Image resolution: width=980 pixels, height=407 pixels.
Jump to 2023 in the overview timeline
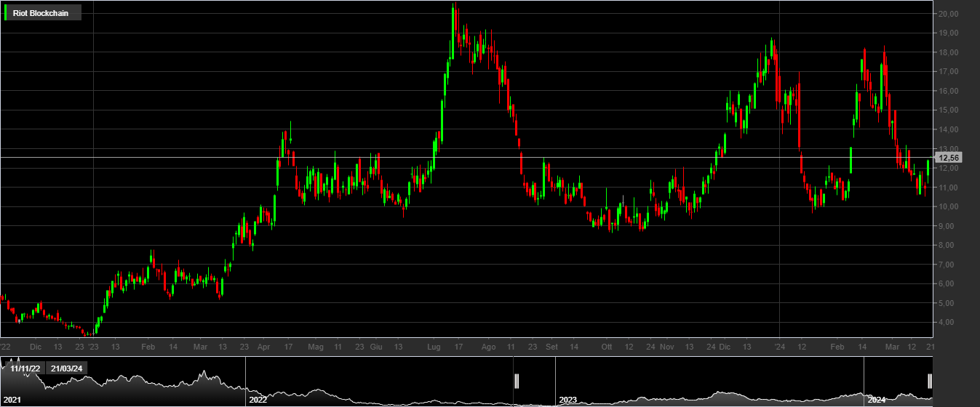567,400
